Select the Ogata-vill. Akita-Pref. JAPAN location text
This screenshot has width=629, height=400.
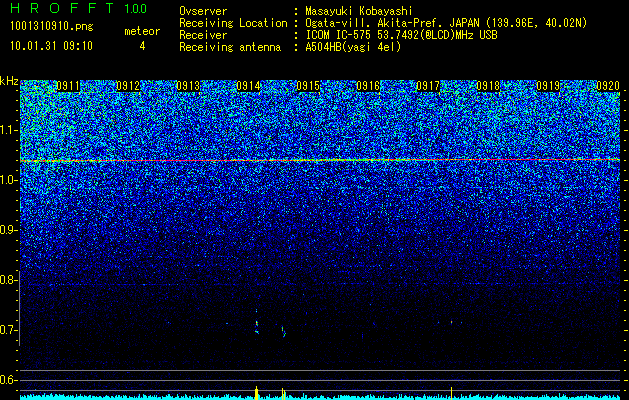pos(446,23)
